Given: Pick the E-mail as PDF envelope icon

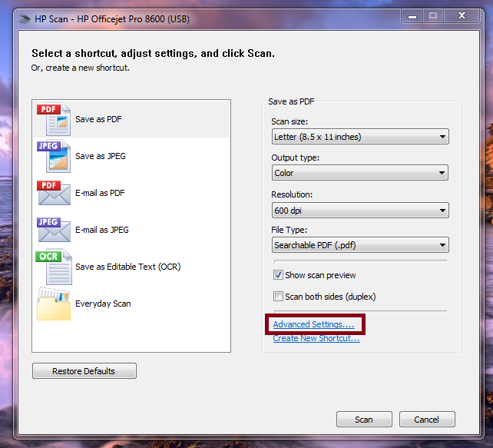Looking at the screenshot, I should (54, 193).
